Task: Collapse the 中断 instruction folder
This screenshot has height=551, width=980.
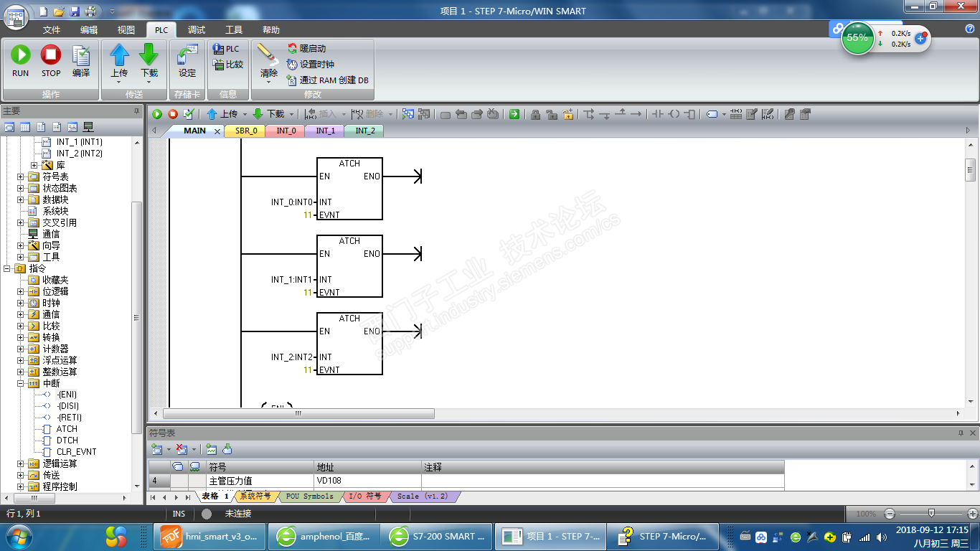Action: pyautogui.click(x=21, y=383)
